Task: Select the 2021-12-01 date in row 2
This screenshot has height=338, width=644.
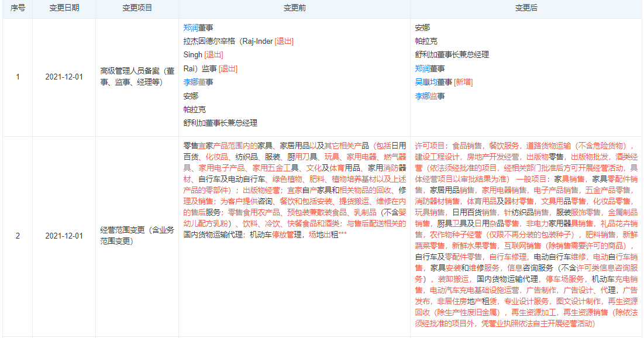Action: 64,236
